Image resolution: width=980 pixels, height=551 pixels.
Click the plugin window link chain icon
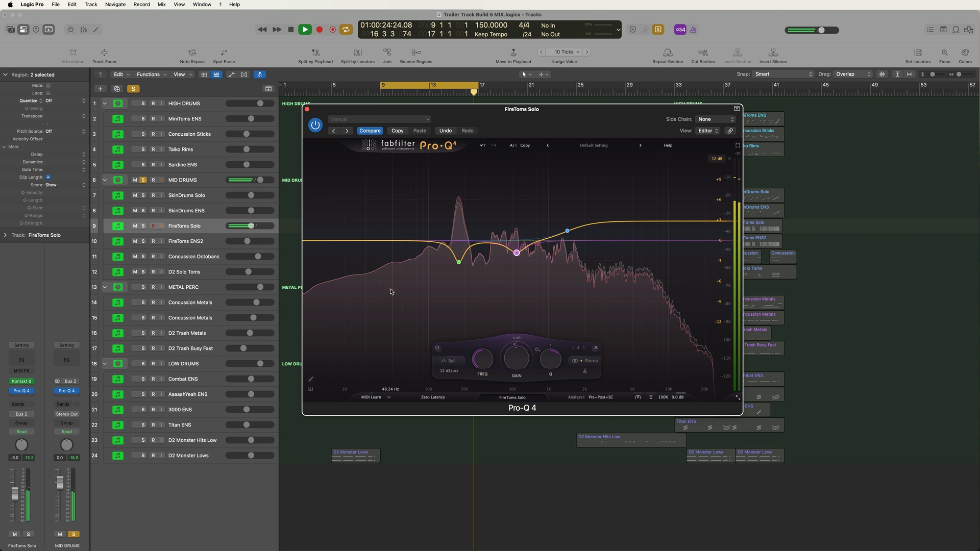(x=730, y=131)
